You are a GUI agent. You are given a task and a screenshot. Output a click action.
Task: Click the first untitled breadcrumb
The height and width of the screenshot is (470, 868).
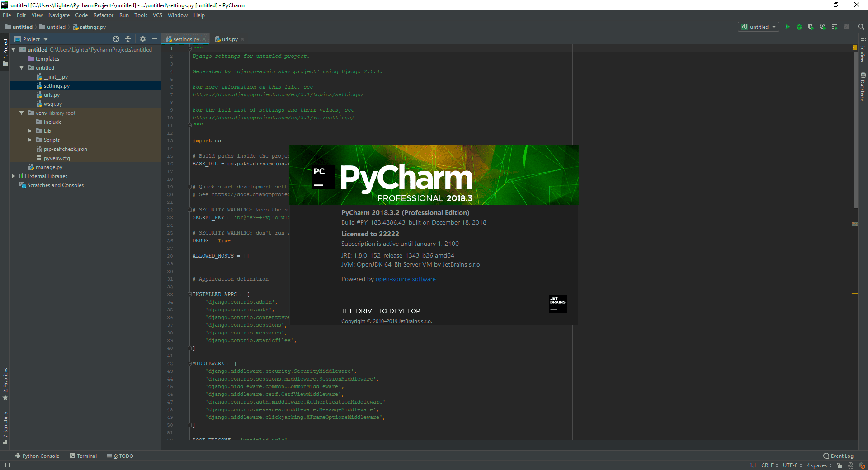click(x=19, y=27)
